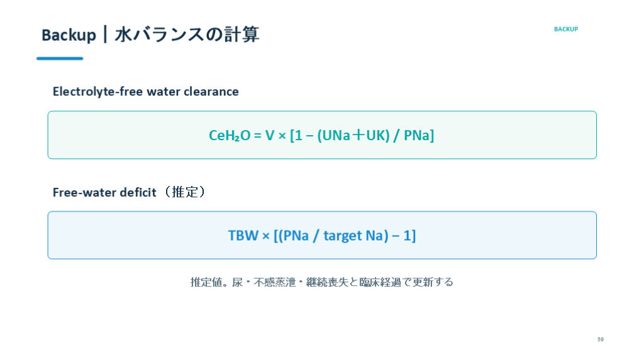Click the word "Backup" in the slide title
Viewport: 644px width, 362px height.
(x=69, y=35)
